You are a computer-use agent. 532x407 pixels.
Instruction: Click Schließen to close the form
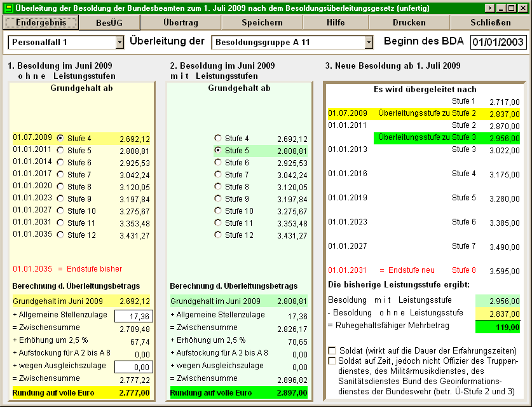[490, 23]
